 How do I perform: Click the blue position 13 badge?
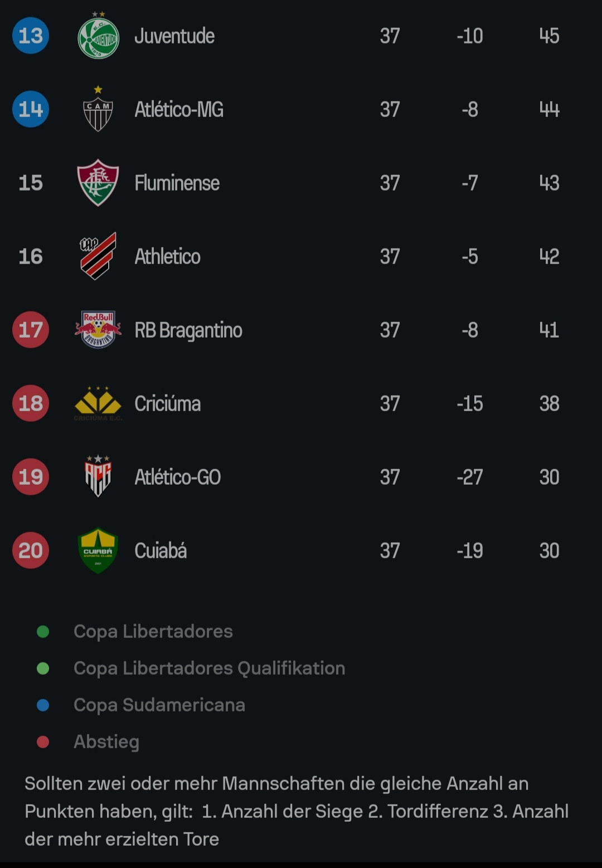(31, 36)
